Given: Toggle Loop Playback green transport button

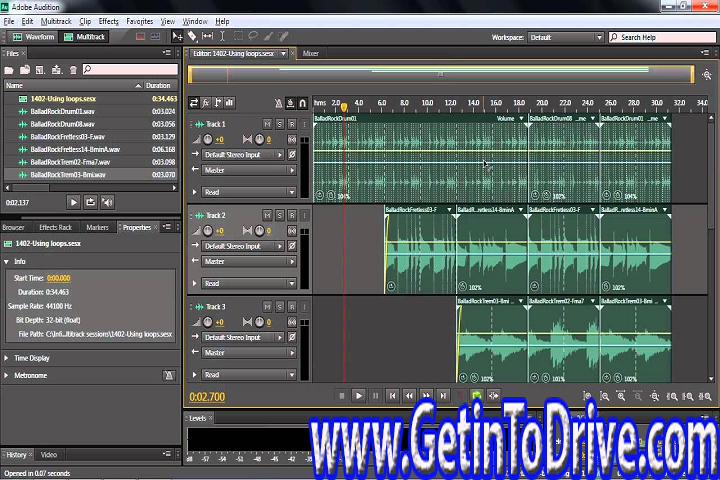Looking at the screenshot, I should point(477,395).
